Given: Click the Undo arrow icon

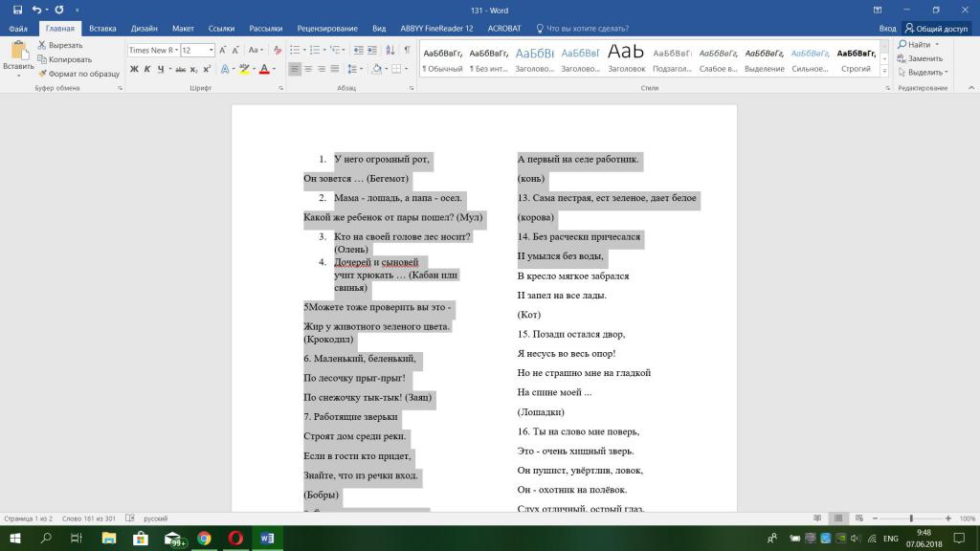Looking at the screenshot, I should point(36,11).
